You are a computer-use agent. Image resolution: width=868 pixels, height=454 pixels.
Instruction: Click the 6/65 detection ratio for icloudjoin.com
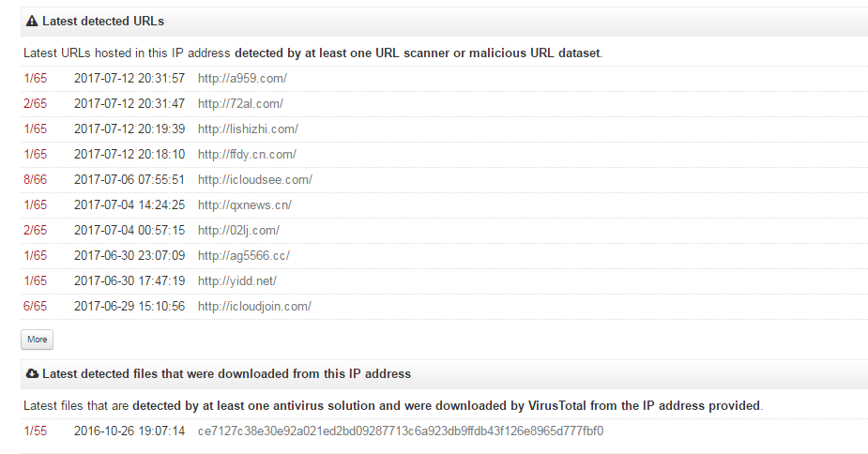pyautogui.click(x=35, y=306)
